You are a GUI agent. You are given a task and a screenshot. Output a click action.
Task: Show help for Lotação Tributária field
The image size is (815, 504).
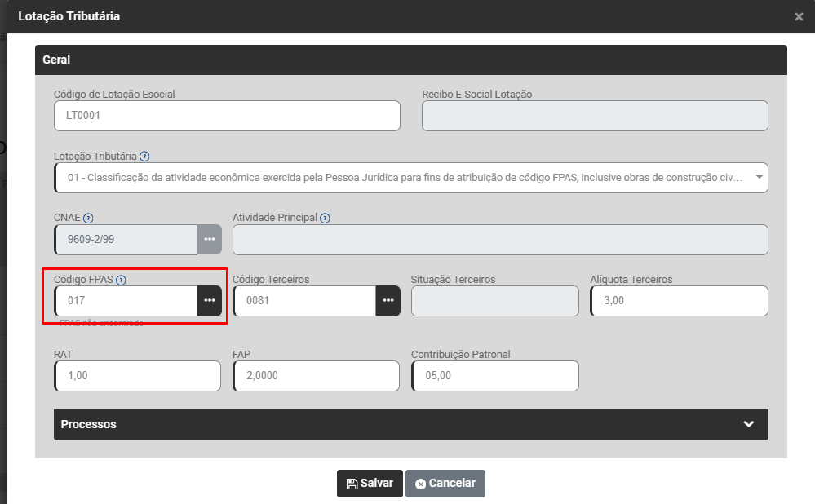click(x=145, y=157)
